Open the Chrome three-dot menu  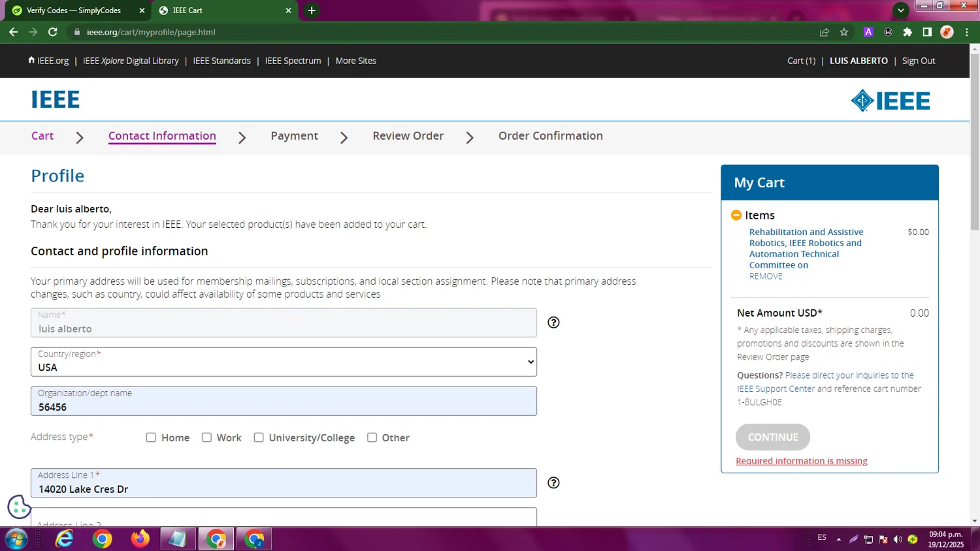[967, 32]
